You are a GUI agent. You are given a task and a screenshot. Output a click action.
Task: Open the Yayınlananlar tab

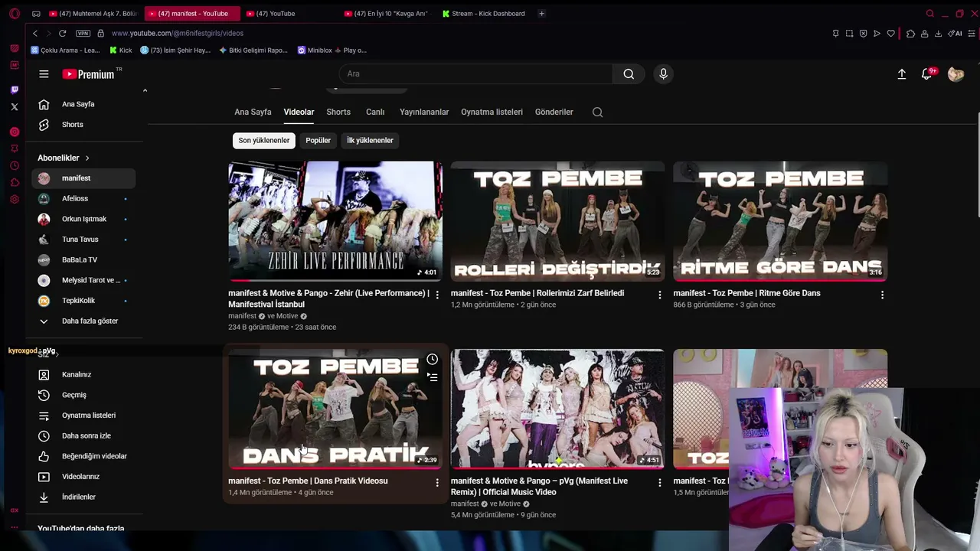(x=424, y=112)
